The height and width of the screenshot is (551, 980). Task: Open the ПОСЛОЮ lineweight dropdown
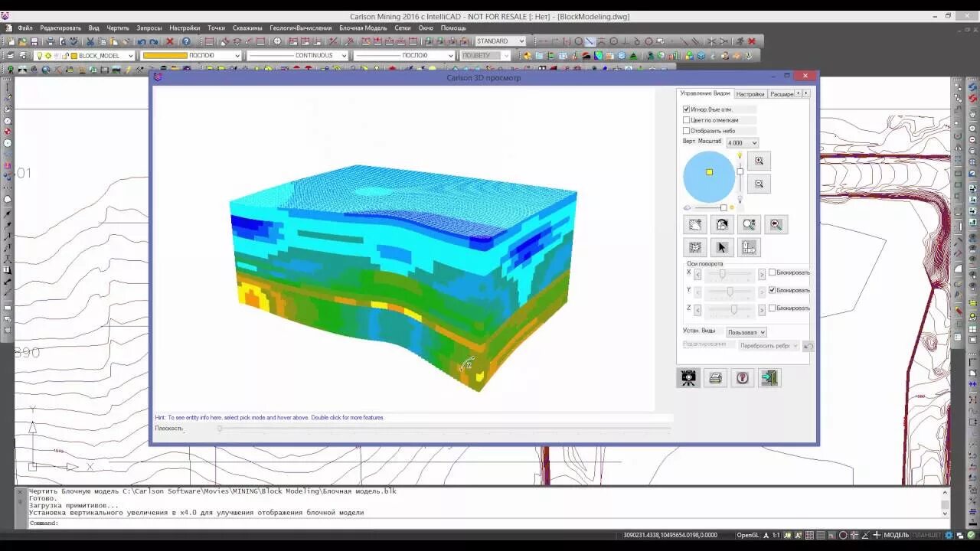click(404, 56)
